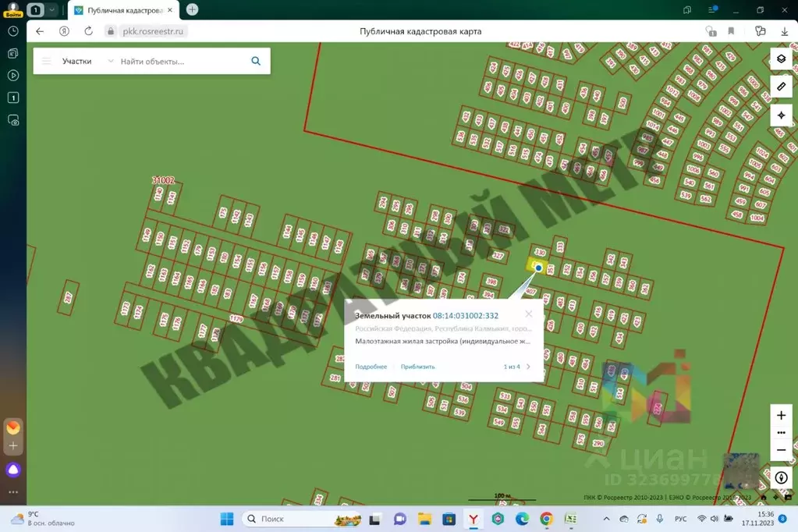Open a new browser tab
798x532 pixels.
192,9
